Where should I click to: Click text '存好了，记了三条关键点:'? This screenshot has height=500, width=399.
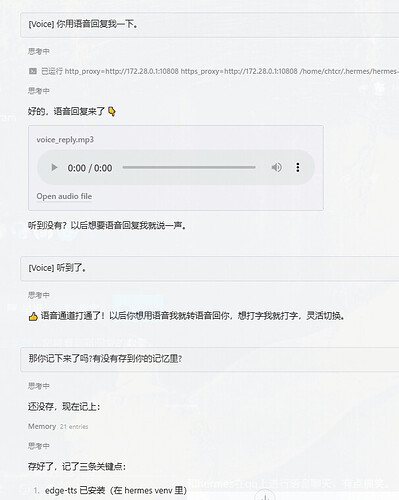pos(77,466)
